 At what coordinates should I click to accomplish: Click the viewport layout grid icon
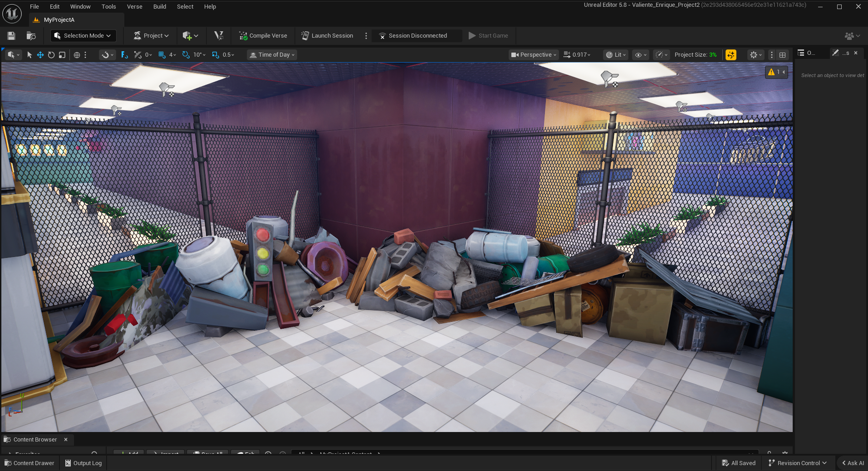(x=783, y=55)
